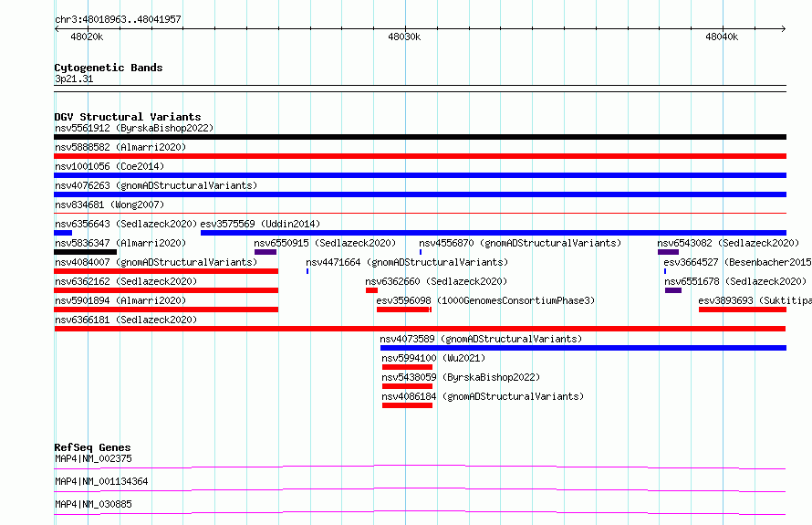Open nsv6366181 (Sedlazeck2020) variant
The height and width of the screenshot is (525, 812).
126,320
